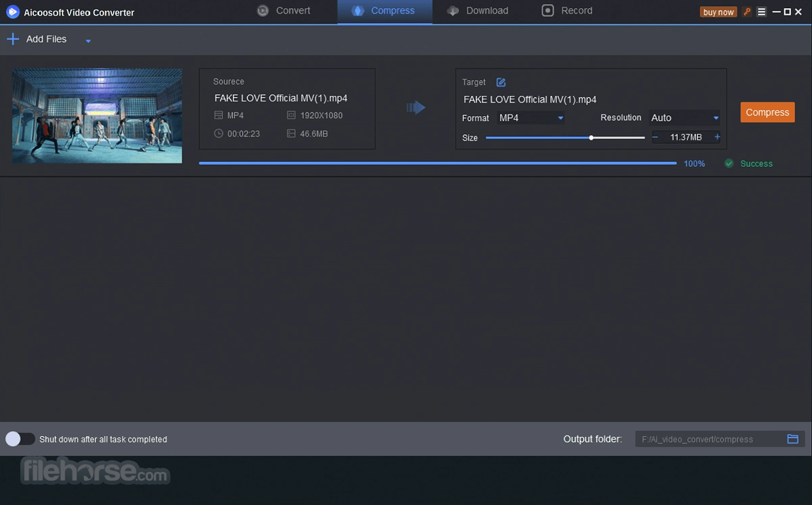Open the hamburger menu icon
The height and width of the screenshot is (505, 812).
(x=761, y=12)
